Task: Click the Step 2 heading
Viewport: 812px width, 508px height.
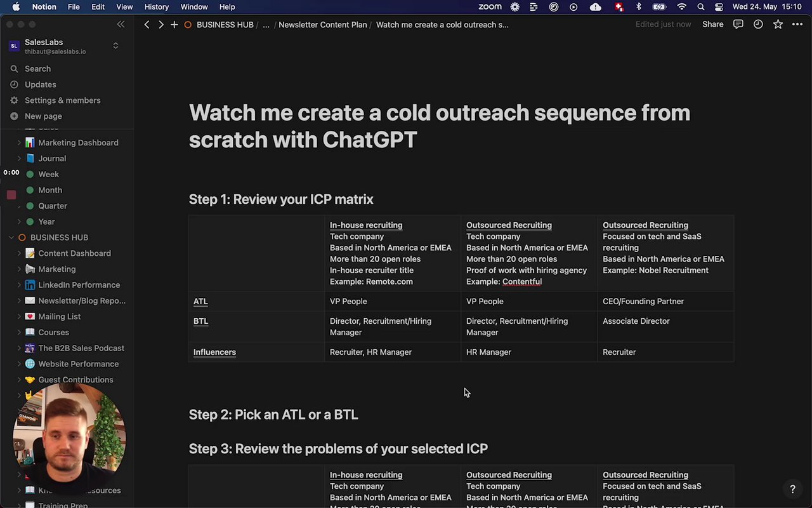Action: (273, 415)
